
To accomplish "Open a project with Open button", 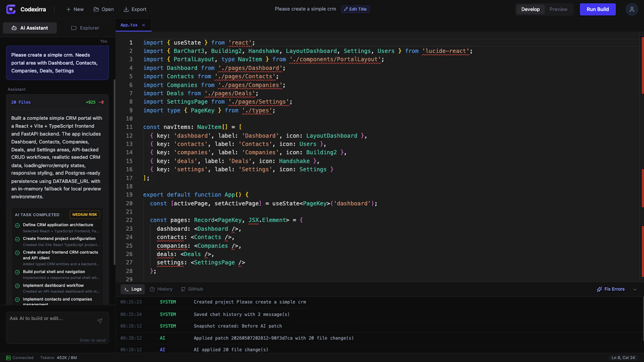I will point(103,9).
